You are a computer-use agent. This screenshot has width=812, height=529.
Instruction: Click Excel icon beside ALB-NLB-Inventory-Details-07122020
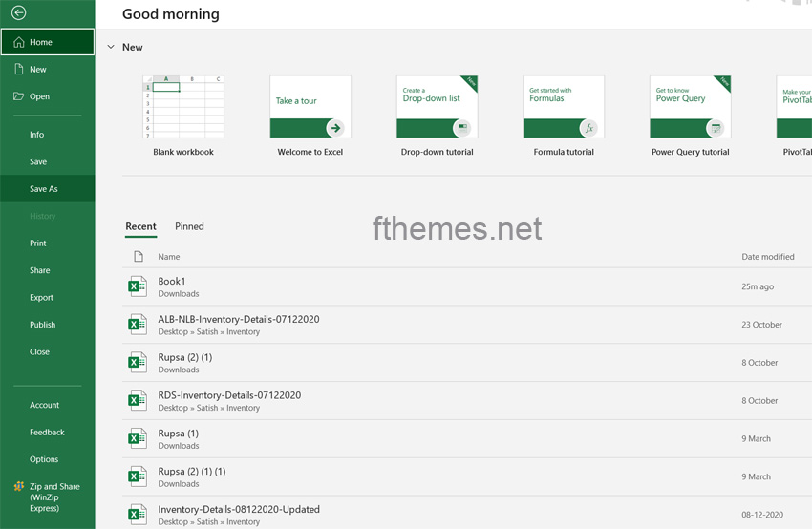point(138,325)
